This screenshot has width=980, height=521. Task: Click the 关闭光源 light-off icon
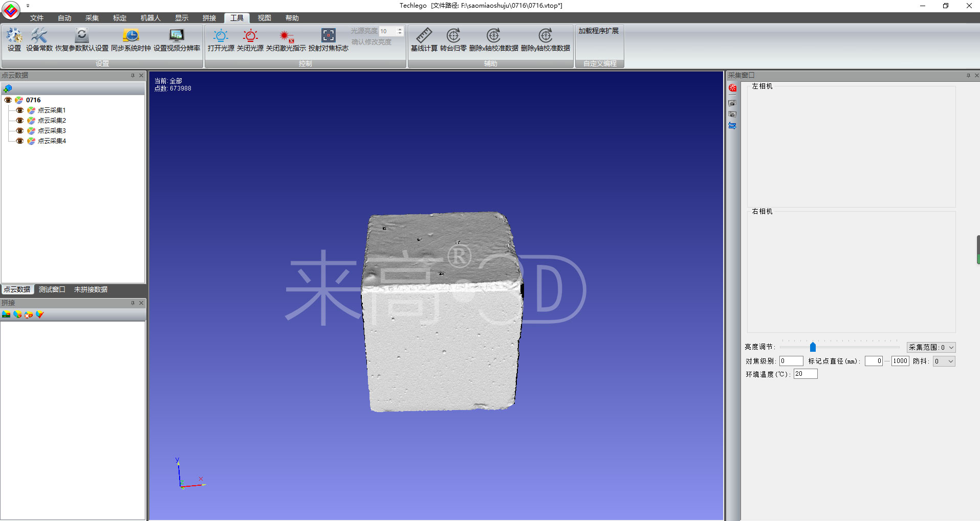click(x=250, y=36)
